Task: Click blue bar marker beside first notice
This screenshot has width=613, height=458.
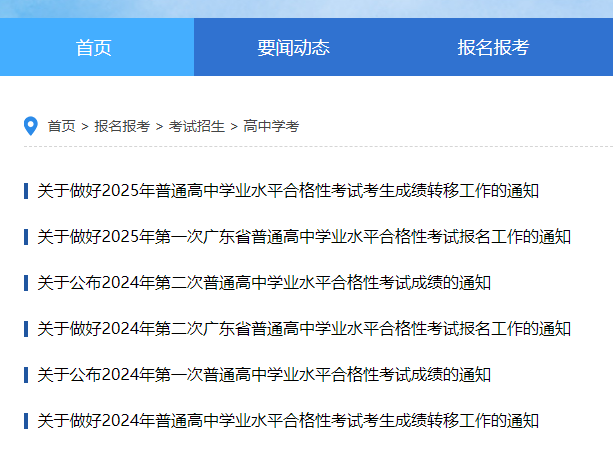Action: (26, 190)
